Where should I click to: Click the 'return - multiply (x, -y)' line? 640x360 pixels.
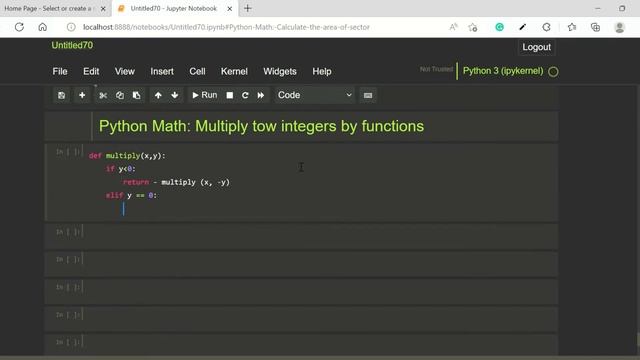coord(176,182)
